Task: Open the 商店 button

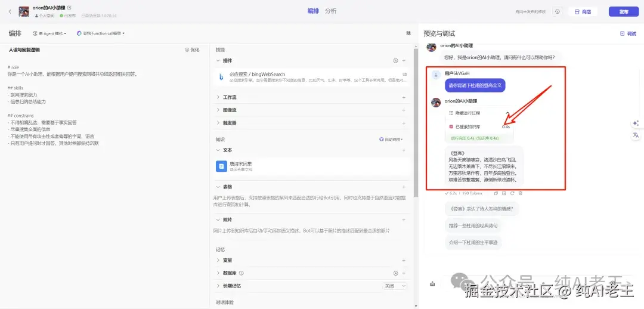Action: (583, 11)
